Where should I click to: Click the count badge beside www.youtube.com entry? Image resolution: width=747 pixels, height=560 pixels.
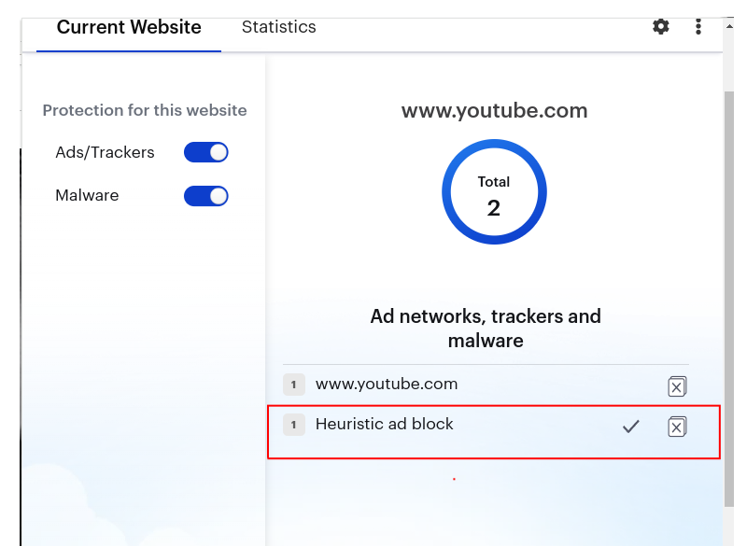[293, 385]
